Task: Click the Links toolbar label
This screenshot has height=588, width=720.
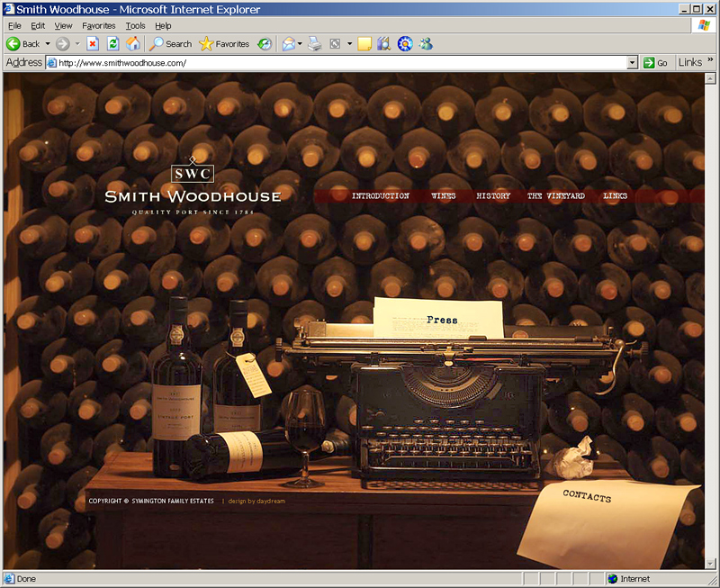Action: tap(690, 62)
